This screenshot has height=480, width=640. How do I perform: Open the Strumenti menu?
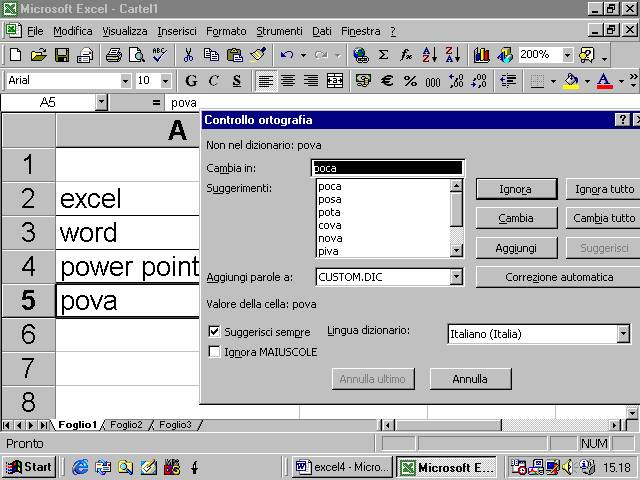coord(279,31)
